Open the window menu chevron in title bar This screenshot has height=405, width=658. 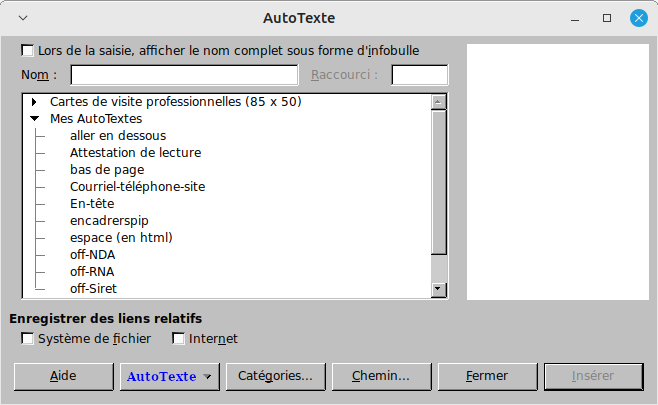coord(23,18)
